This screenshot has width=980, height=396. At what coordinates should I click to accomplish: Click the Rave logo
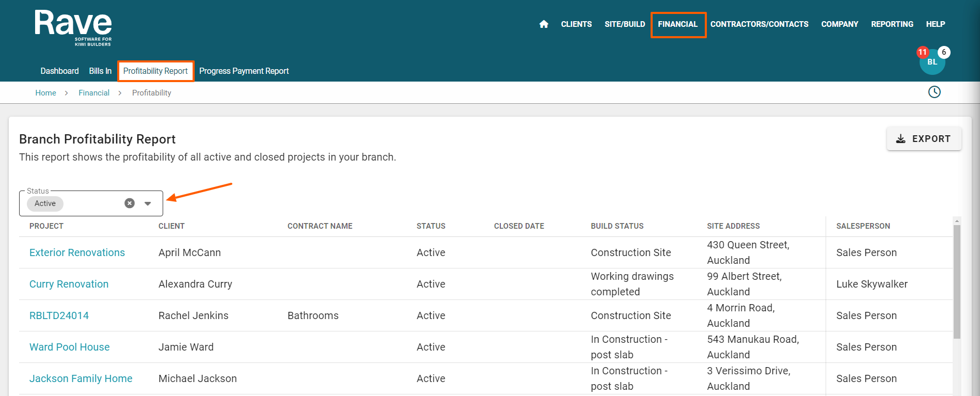click(x=73, y=28)
